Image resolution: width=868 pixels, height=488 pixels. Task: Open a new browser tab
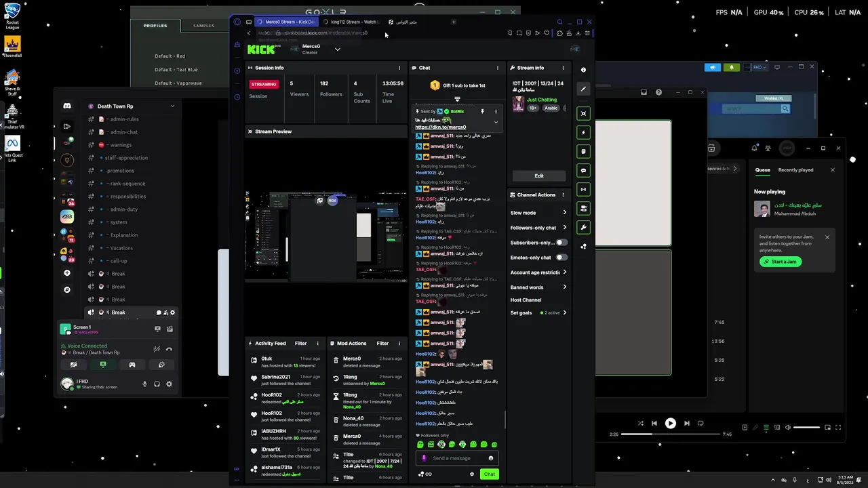pyautogui.click(x=454, y=22)
